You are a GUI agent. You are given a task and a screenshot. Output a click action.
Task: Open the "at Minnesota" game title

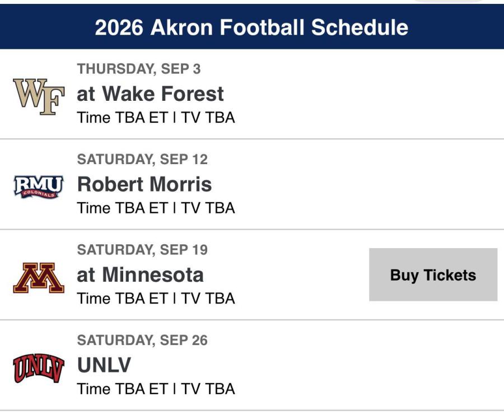tap(140, 275)
